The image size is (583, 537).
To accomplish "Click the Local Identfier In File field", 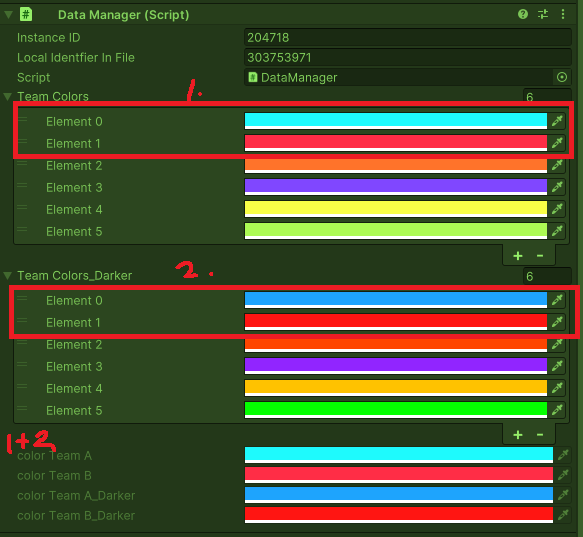I will coord(408,58).
